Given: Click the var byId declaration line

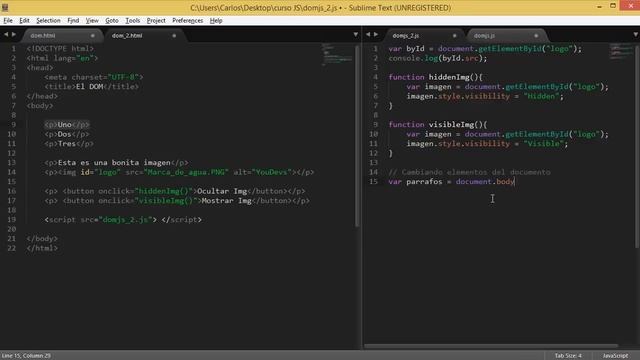Looking at the screenshot, I should (485, 49).
